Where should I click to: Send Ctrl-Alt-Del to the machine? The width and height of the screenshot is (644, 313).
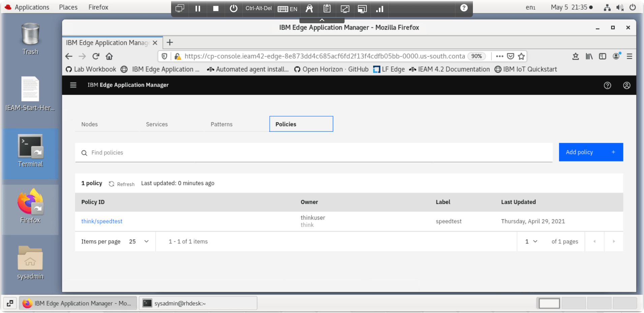258,8
